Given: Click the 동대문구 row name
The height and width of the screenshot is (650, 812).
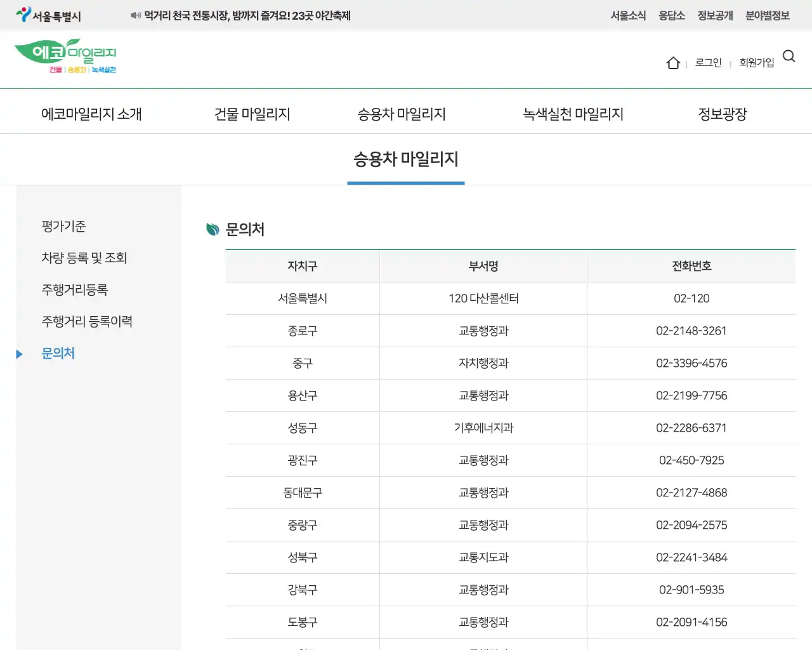Looking at the screenshot, I should tap(303, 493).
